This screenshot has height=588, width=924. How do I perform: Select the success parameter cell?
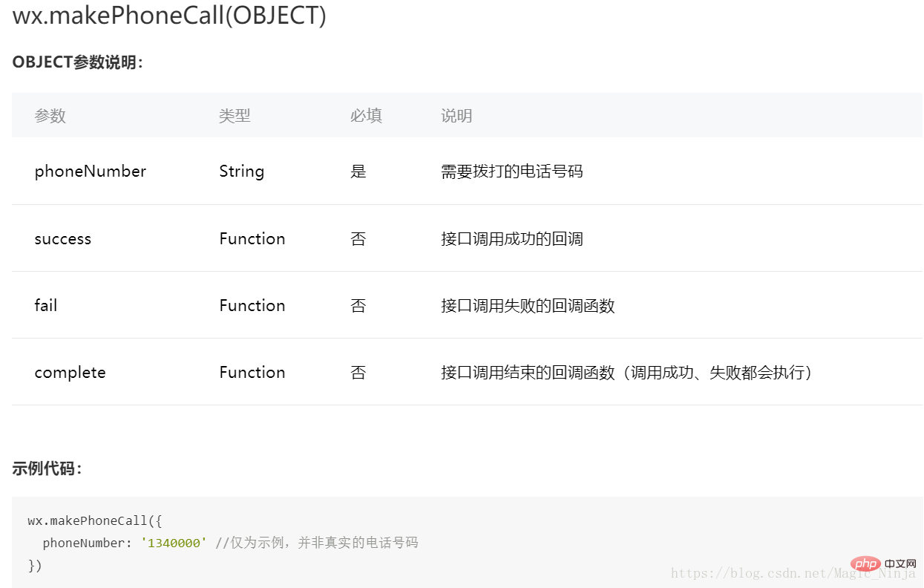click(63, 239)
